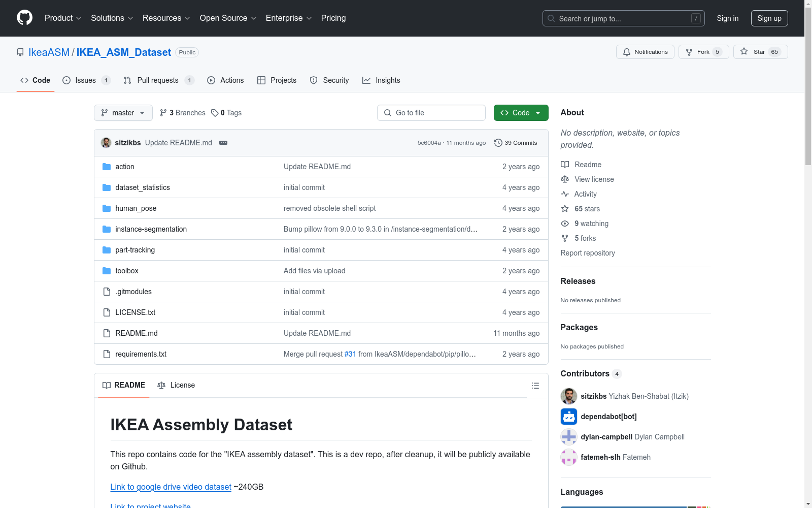Click the Sign up button
812x508 pixels.
769,18
